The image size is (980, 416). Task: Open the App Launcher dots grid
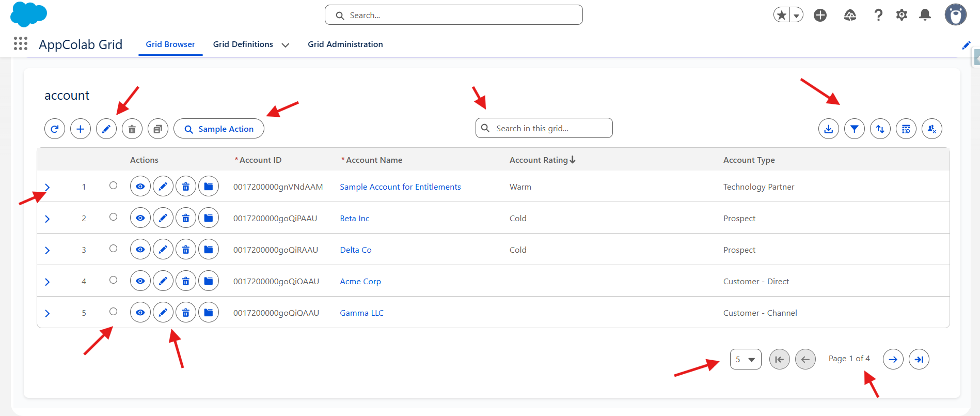[x=21, y=44]
